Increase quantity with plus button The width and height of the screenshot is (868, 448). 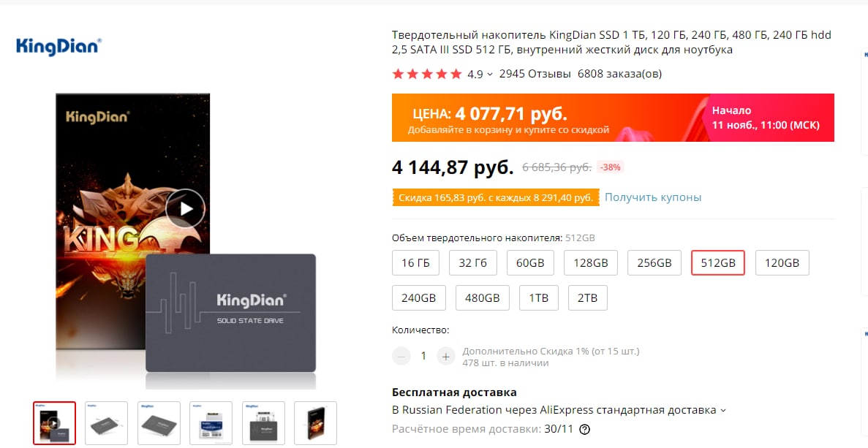pyautogui.click(x=445, y=356)
